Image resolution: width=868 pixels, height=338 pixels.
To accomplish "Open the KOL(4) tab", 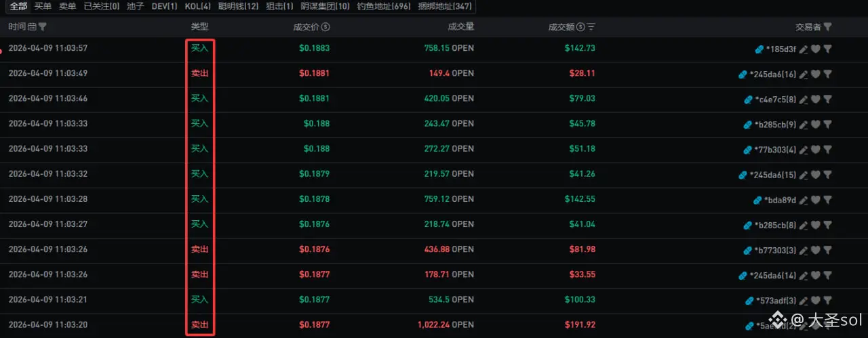I will click(197, 6).
